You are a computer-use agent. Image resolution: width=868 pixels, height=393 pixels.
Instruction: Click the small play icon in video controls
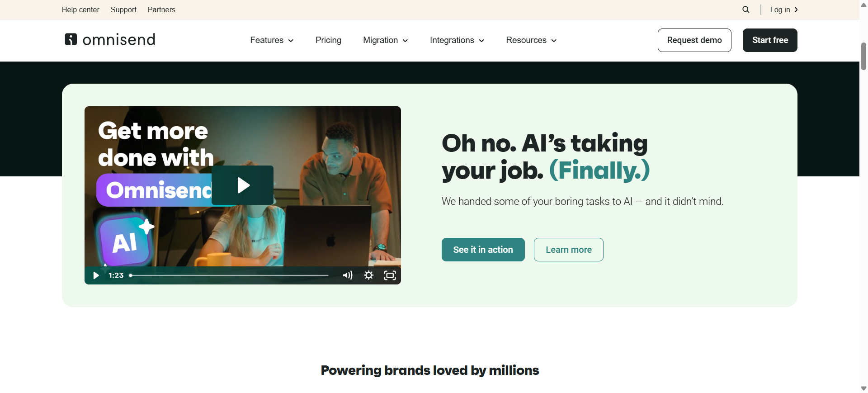coord(96,275)
